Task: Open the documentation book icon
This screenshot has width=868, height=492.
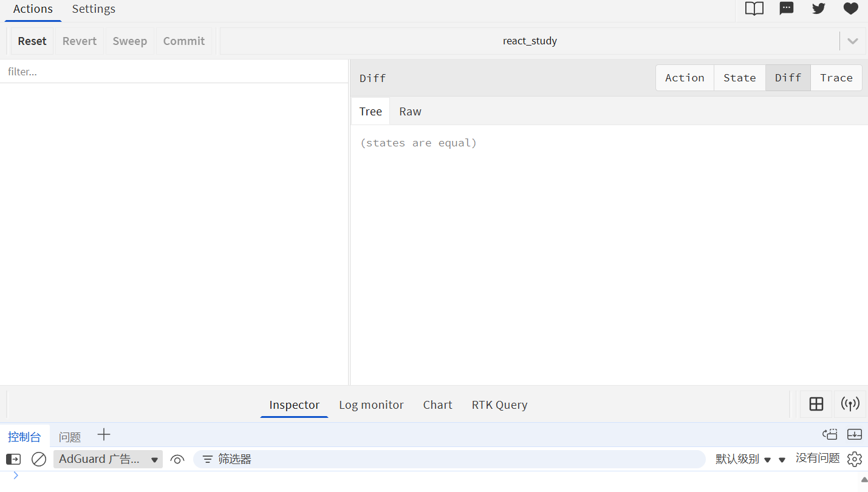Action: 754,9
